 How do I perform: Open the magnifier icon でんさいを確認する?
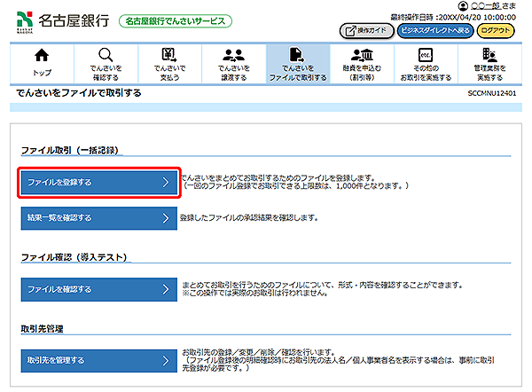pyautogui.click(x=106, y=55)
